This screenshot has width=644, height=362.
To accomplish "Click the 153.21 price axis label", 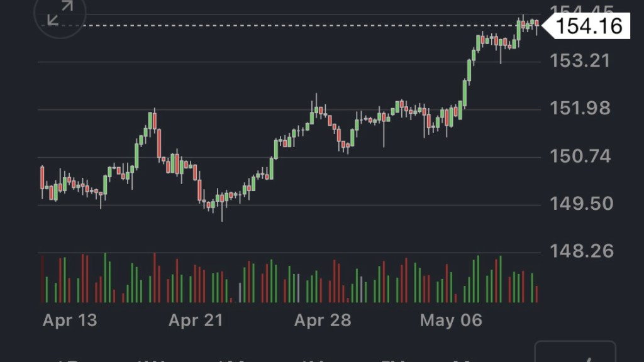I will pyautogui.click(x=580, y=61).
